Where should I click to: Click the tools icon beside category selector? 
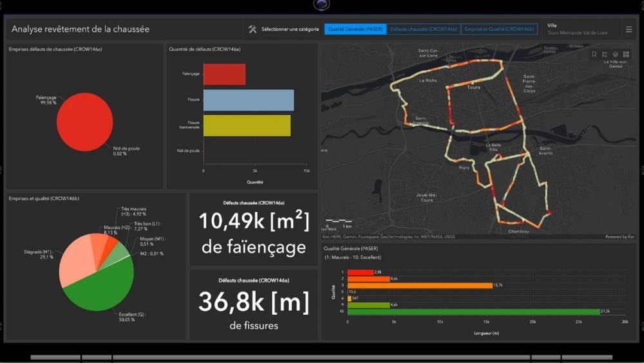click(252, 29)
